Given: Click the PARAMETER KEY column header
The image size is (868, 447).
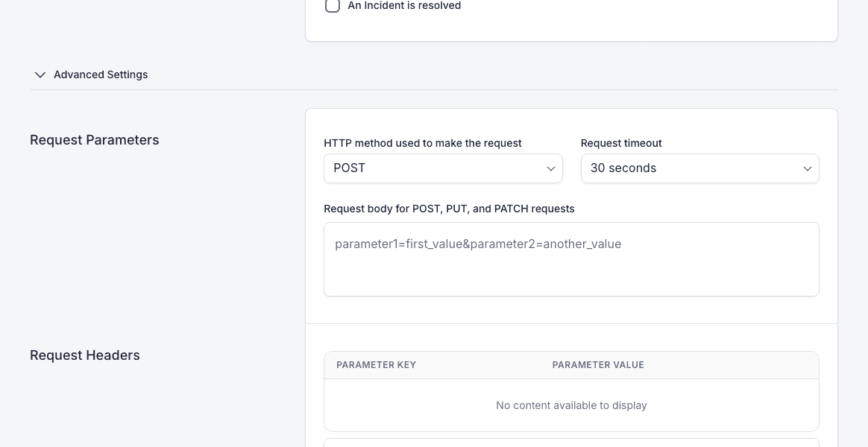Looking at the screenshot, I should tap(377, 365).
